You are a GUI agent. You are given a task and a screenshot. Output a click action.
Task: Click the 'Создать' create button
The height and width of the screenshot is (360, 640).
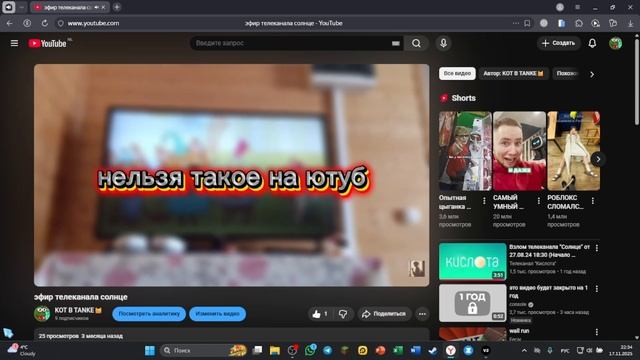point(558,43)
